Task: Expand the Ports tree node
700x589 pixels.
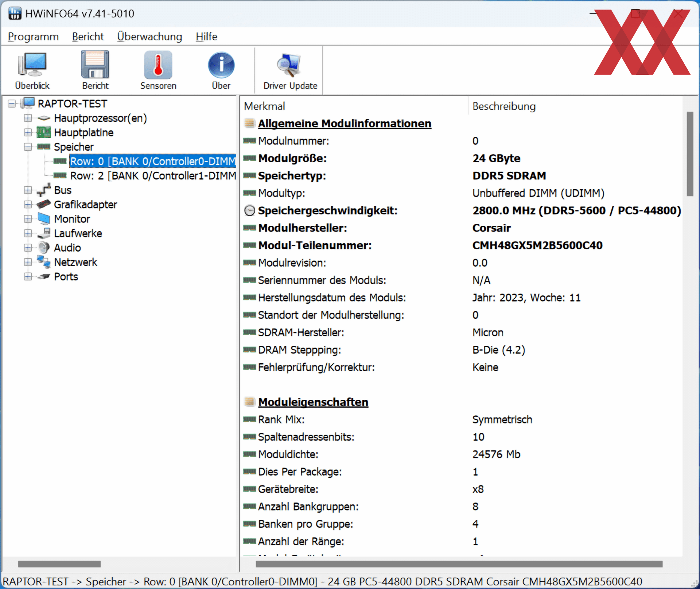Action: tap(28, 276)
